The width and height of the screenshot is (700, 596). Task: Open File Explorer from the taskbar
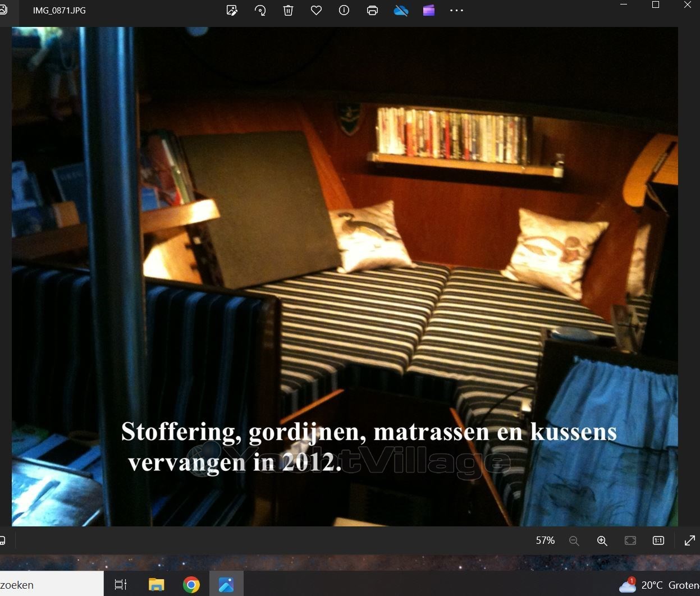click(x=156, y=585)
